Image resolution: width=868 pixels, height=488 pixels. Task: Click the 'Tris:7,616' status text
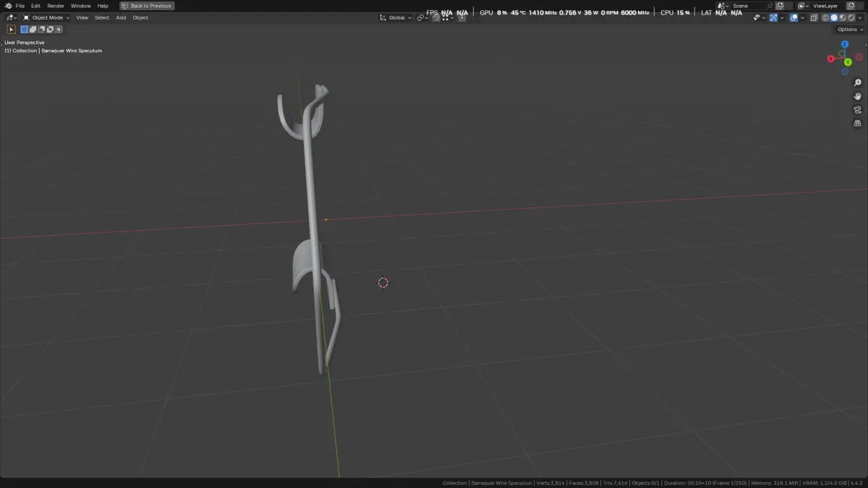tap(616, 483)
